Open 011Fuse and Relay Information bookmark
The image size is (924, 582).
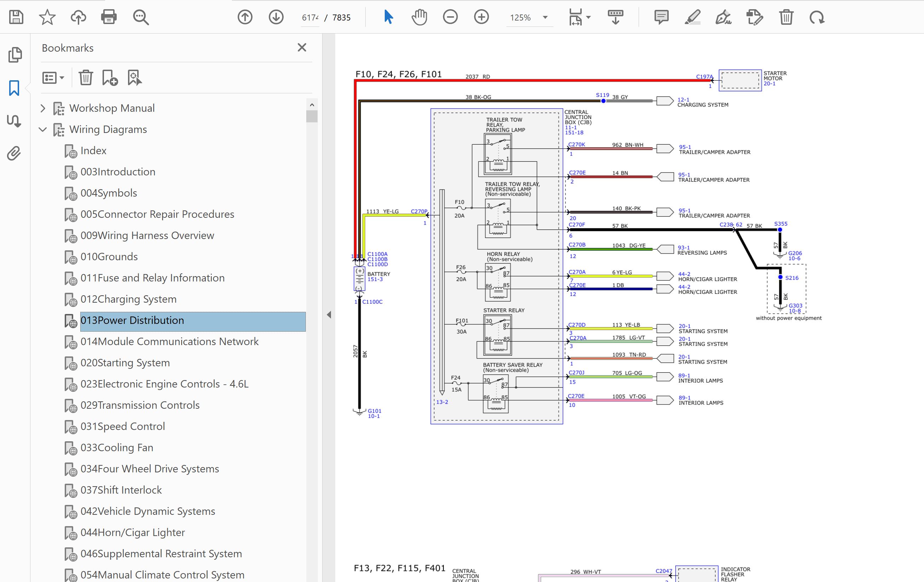[x=152, y=278]
